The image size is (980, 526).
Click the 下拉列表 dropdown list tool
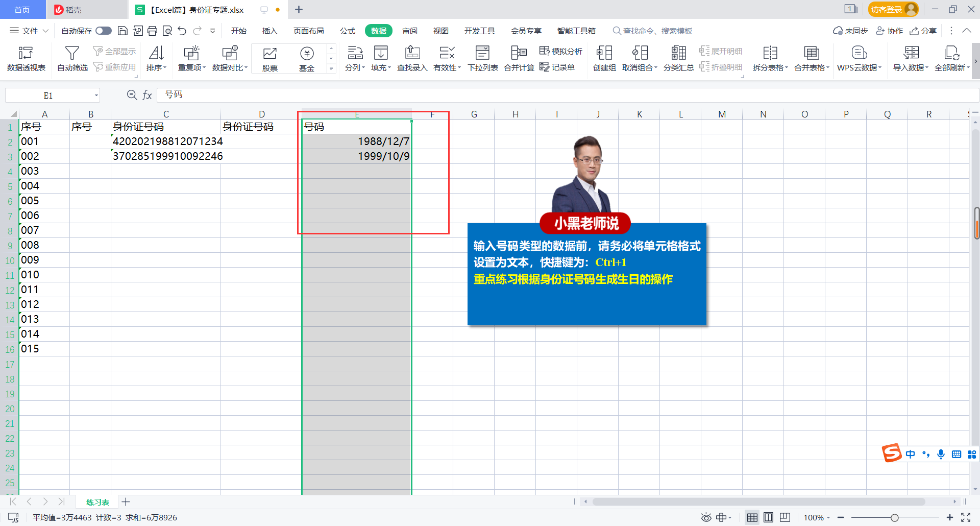(x=482, y=58)
